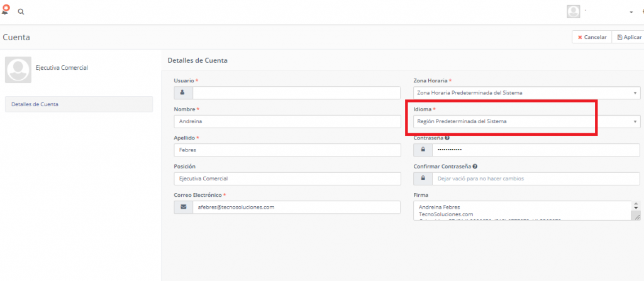
Task: Click the notification bell icon
Action: [6, 11]
